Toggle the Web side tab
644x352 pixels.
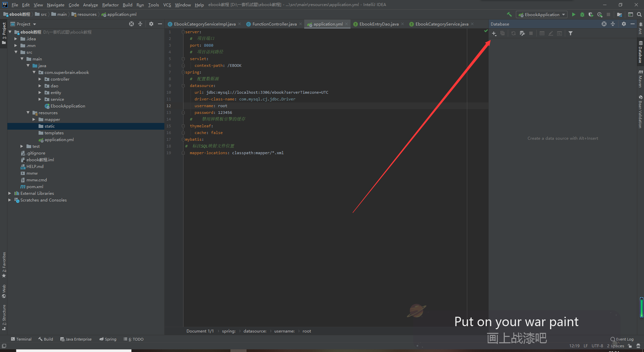[4, 291]
